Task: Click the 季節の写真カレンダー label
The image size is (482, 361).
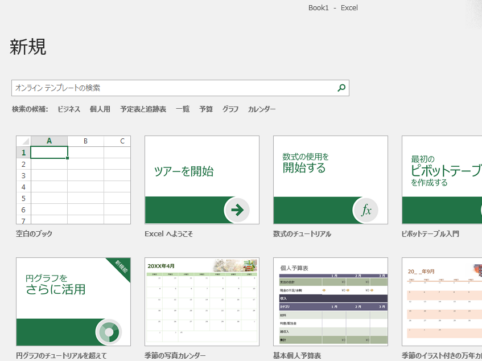Action: (x=175, y=356)
